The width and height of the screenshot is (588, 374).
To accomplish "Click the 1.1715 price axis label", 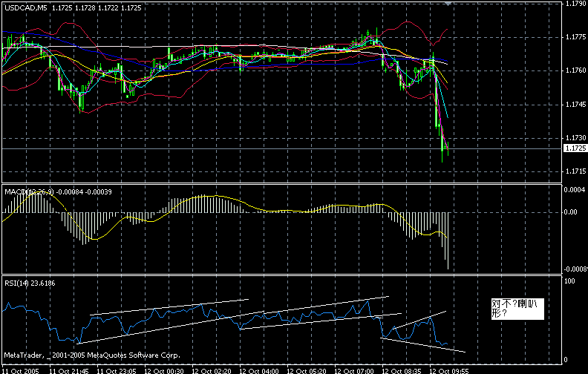I will tap(576, 171).
